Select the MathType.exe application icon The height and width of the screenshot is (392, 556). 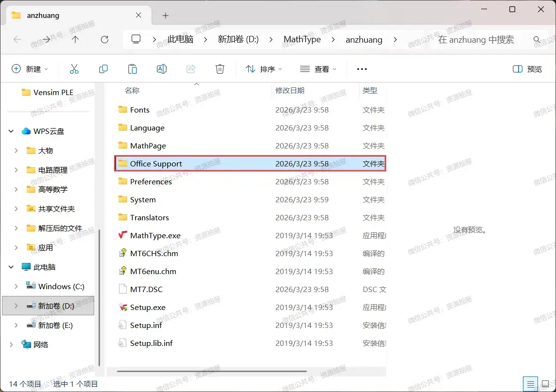pyautogui.click(x=122, y=235)
